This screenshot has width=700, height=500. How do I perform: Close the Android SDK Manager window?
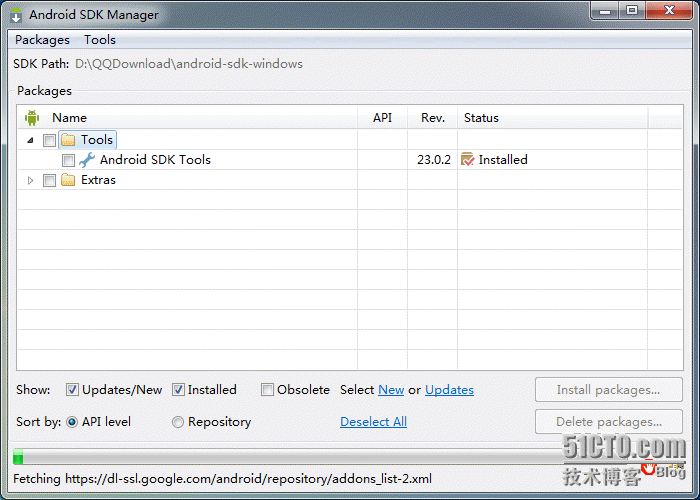669,11
